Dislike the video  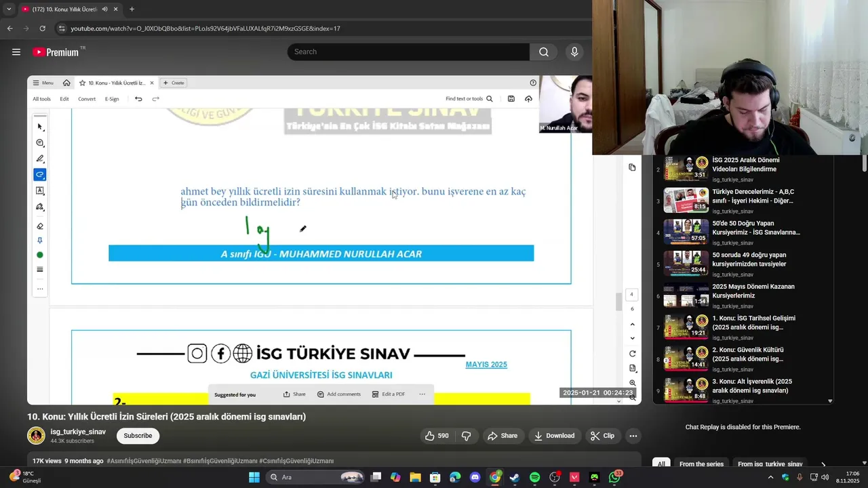[x=466, y=436]
